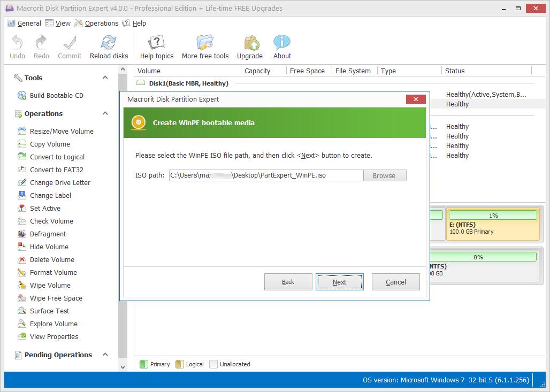
Task: Expand the Pending Operations section
Action: tap(105, 355)
